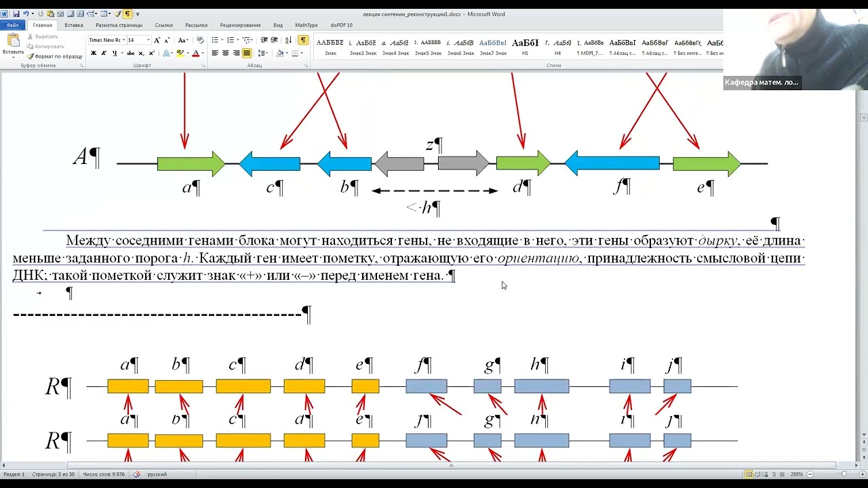Image resolution: width=868 pixels, height=488 pixels.
Task: Toggle bold (Ж) formatting
Action: 94,53
